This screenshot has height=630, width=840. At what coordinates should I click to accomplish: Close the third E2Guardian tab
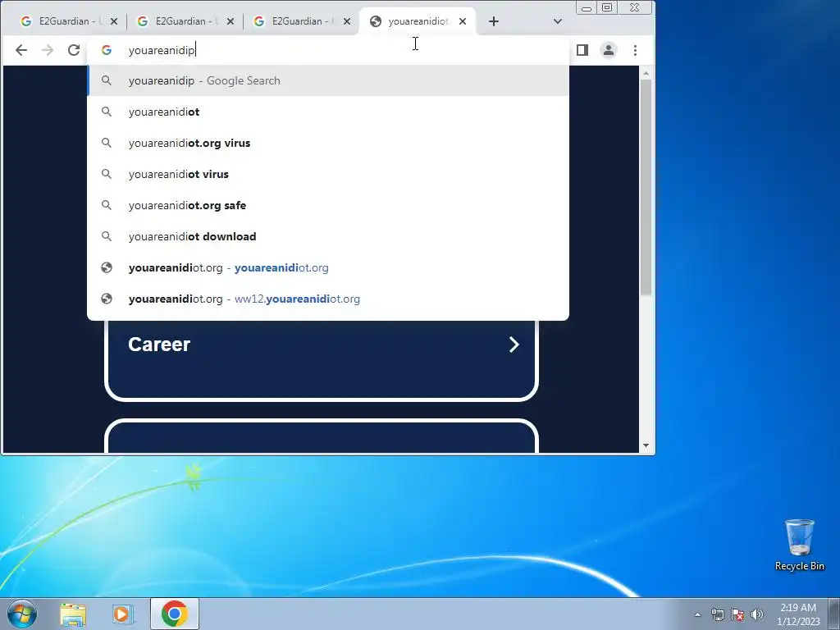347,21
